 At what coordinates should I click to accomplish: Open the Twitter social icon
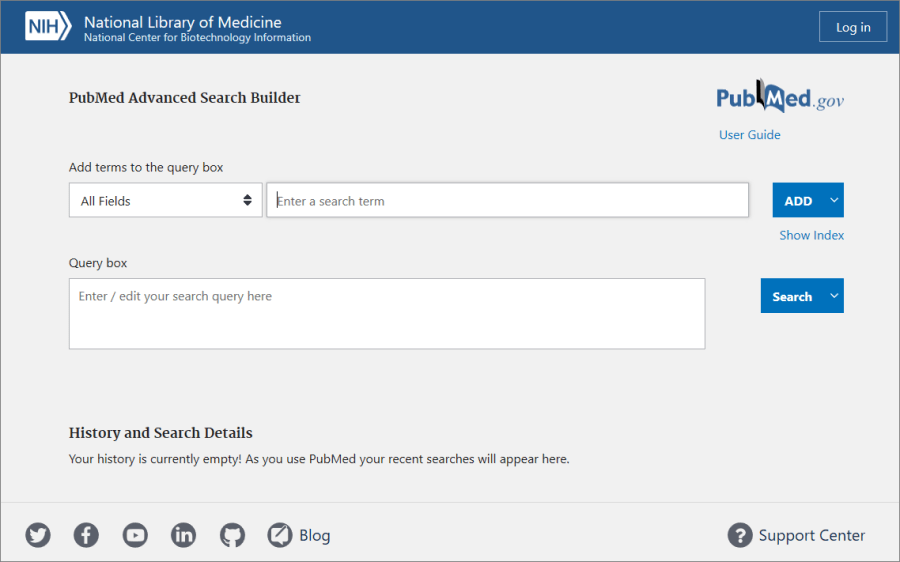[x=38, y=535]
